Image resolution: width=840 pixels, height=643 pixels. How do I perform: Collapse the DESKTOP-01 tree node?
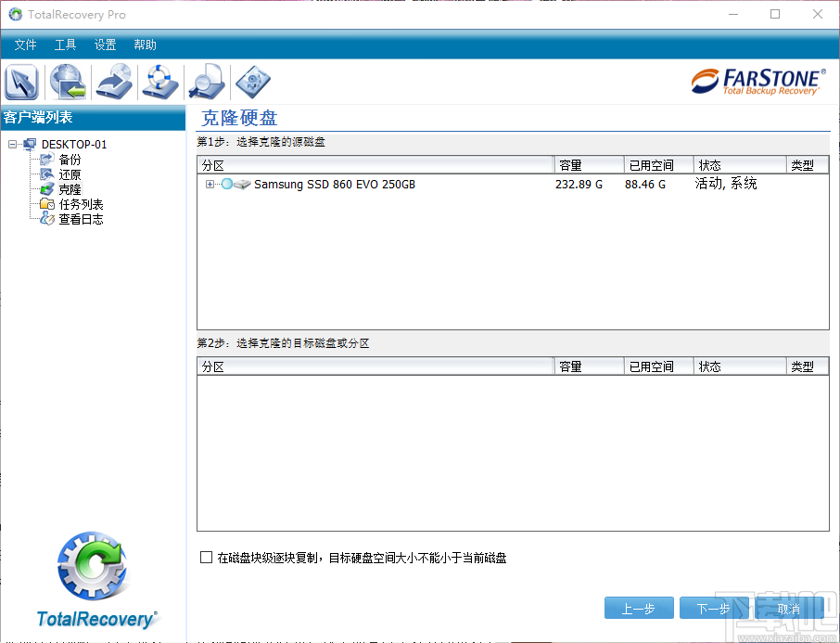(x=12, y=144)
